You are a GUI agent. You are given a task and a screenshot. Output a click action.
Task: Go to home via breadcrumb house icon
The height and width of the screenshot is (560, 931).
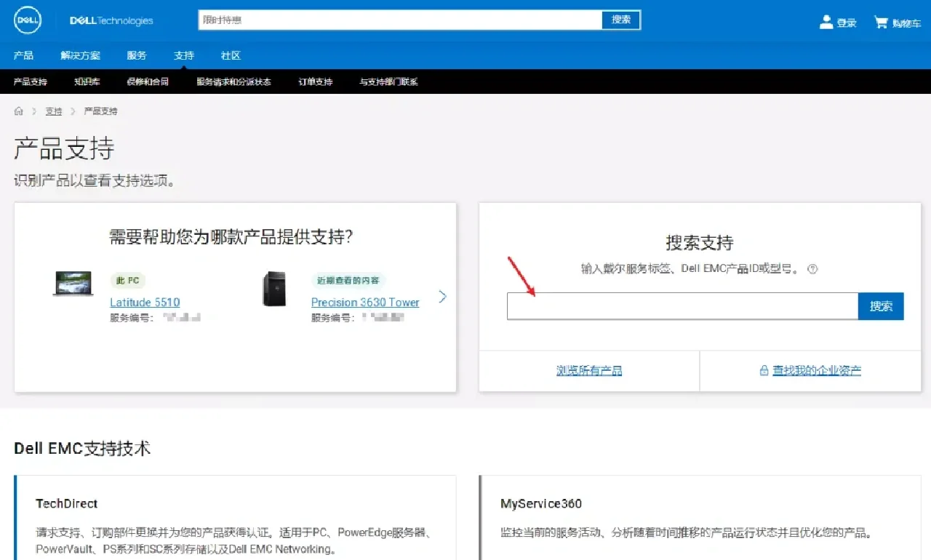pyautogui.click(x=19, y=111)
